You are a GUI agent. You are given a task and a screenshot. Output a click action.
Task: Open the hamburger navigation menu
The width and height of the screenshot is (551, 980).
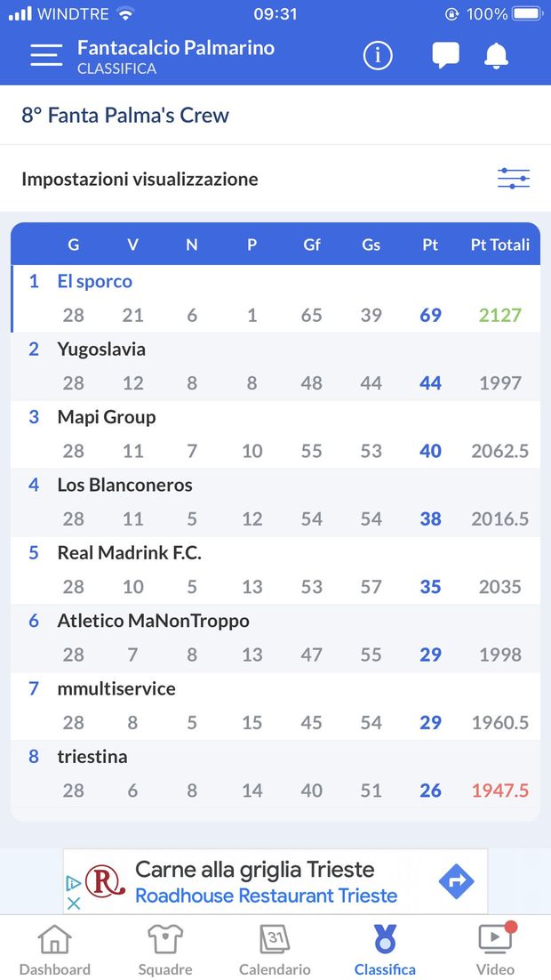(45, 55)
